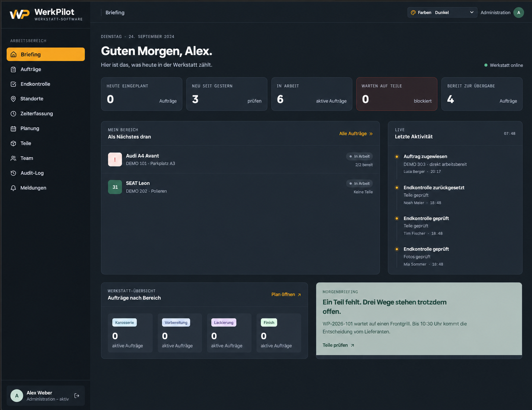Open Zeiterfassung from the sidebar
This screenshot has height=410, width=532.
46,114
